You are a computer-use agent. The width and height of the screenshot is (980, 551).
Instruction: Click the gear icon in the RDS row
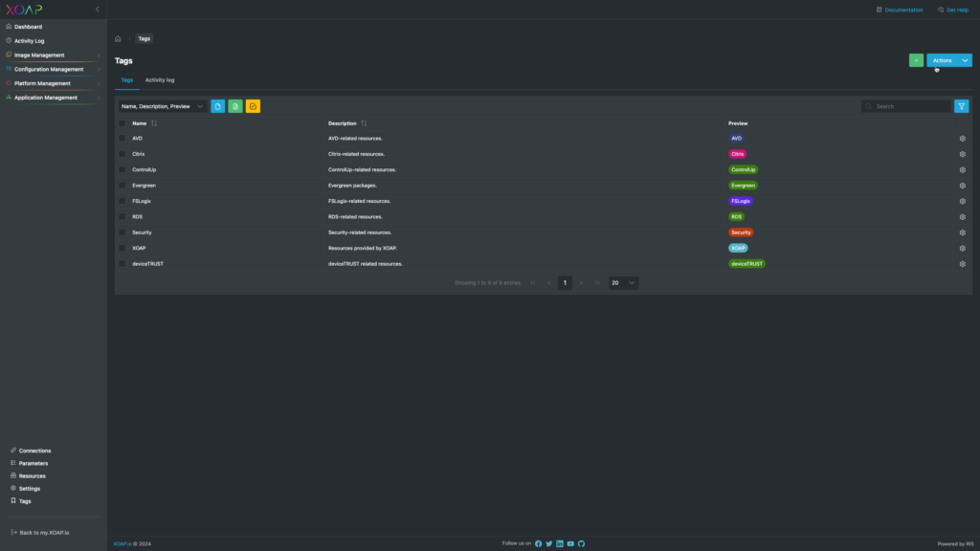click(x=963, y=217)
